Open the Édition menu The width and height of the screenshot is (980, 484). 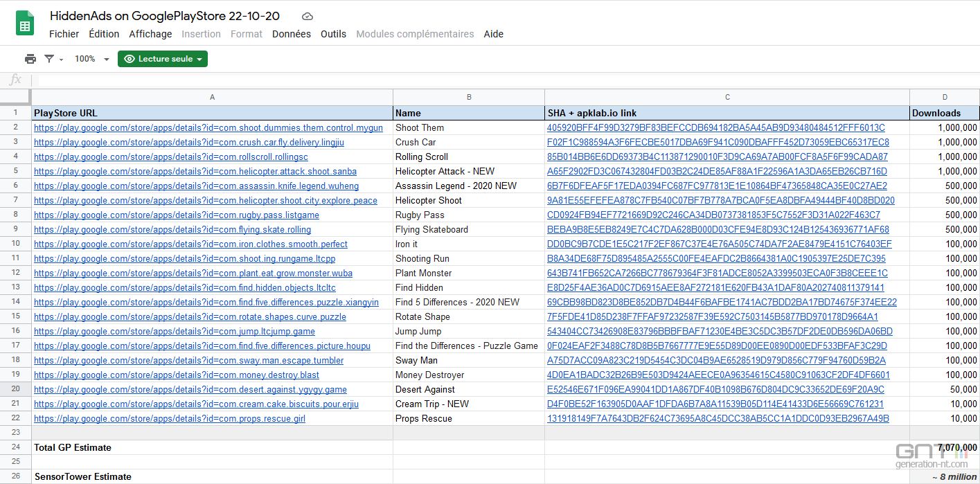point(104,34)
